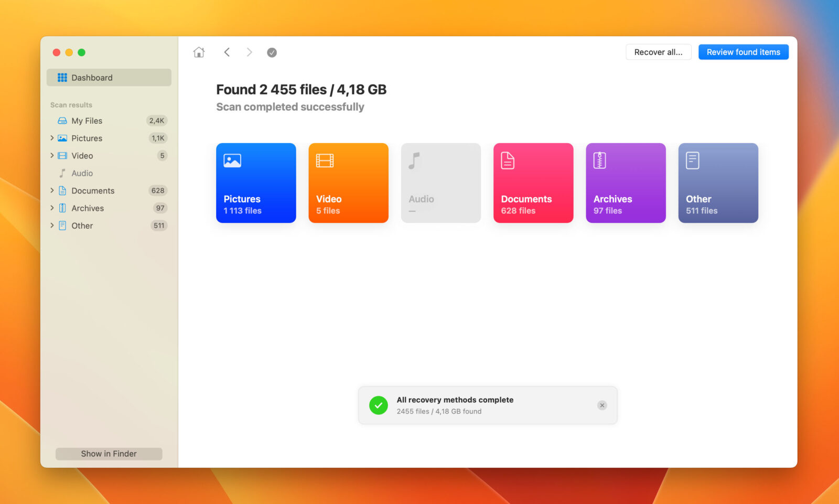Switch to the Dashboard view
The image size is (839, 504).
tap(92, 77)
